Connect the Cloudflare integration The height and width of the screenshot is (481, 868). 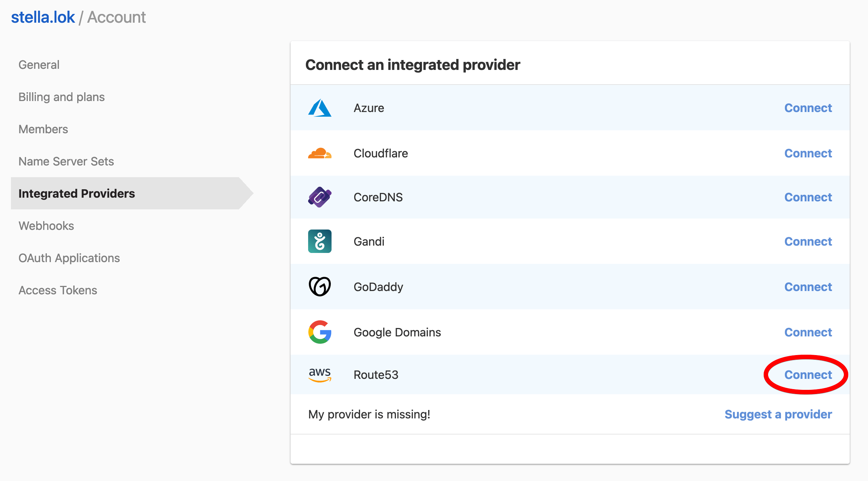(x=808, y=153)
